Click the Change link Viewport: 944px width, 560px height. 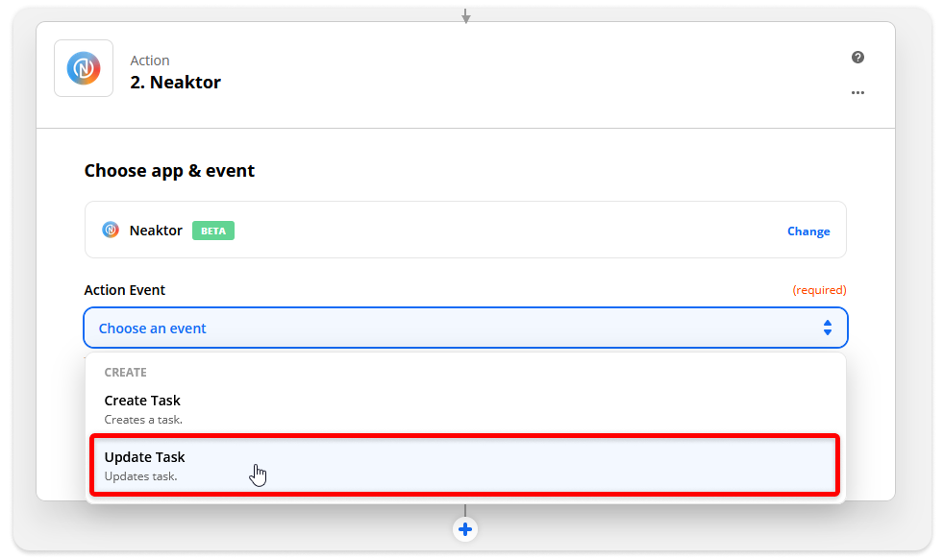[x=807, y=231]
